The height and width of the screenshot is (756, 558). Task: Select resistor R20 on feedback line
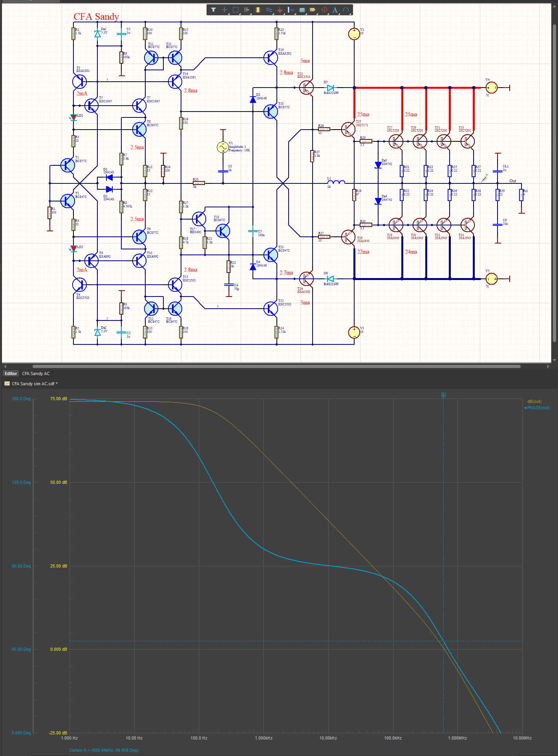pos(199,183)
